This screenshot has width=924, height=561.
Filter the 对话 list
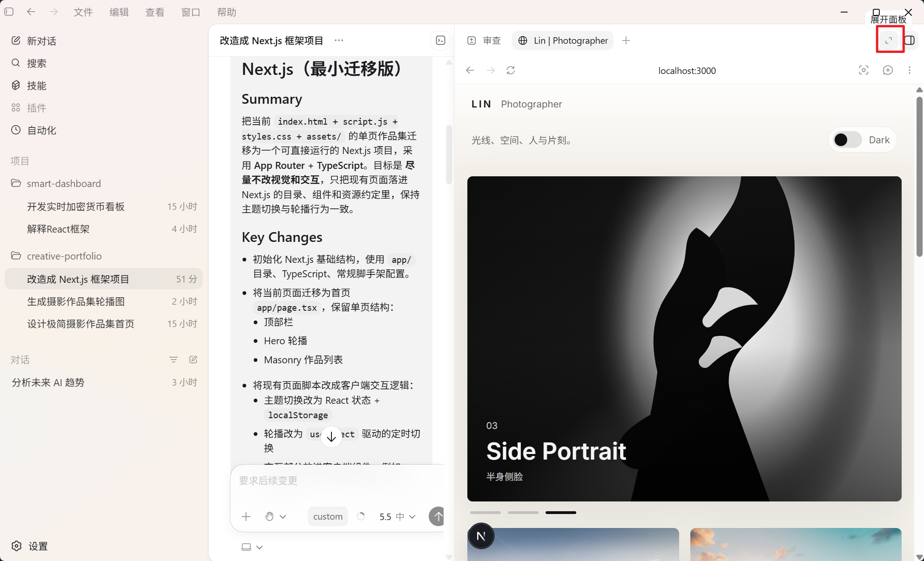[174, 360]
